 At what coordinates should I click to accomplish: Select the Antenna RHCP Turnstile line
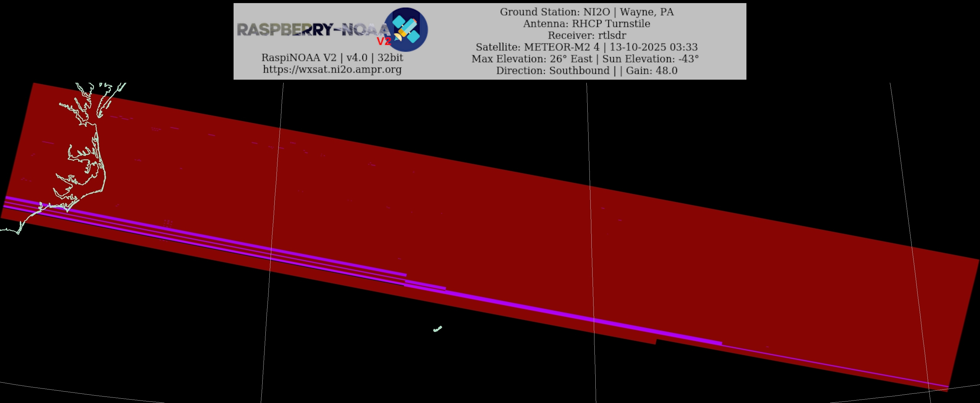[x=586, y=23]
